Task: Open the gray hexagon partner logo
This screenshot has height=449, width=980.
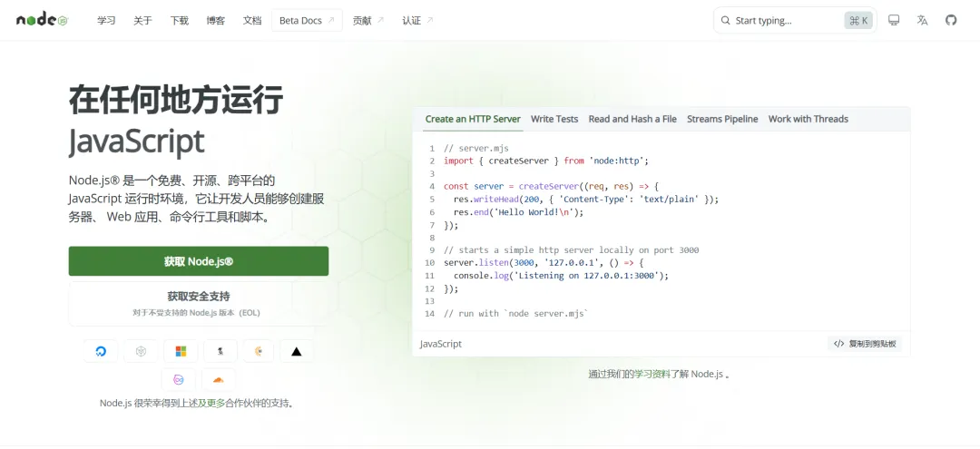Action: (141, 352)
